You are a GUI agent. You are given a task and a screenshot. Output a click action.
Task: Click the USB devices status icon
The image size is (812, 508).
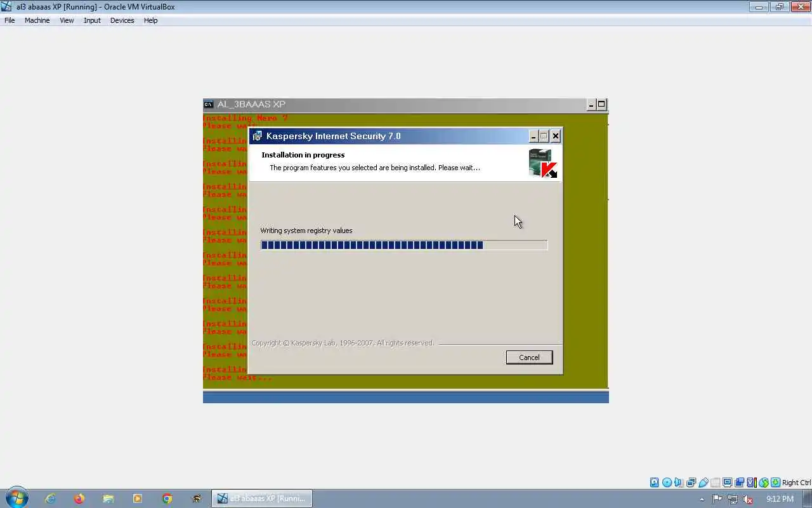click(703, 483)
